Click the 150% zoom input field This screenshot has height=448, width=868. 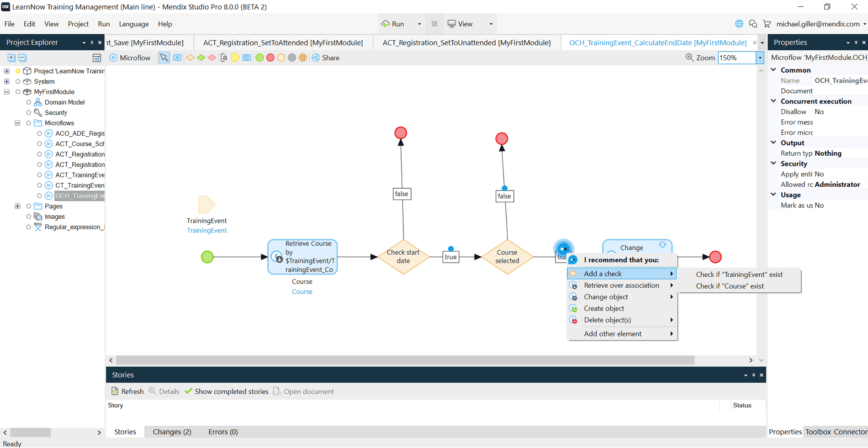click(737, 58)
